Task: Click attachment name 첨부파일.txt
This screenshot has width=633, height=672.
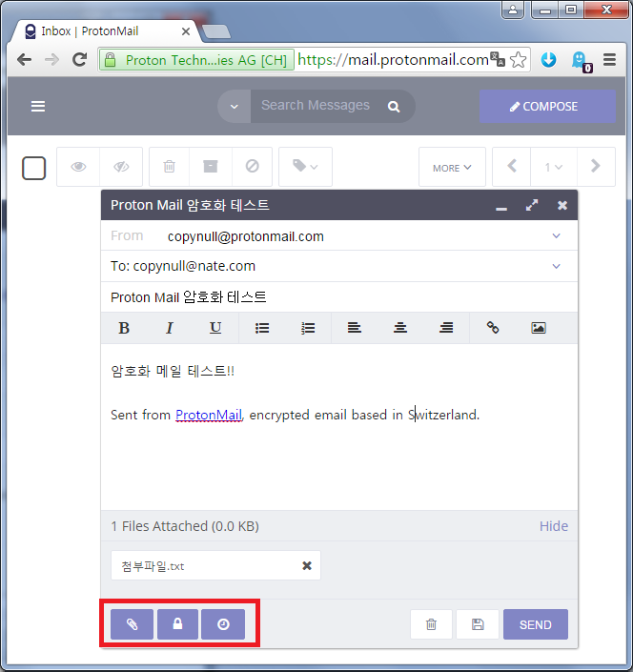Action: tap(153, 566)
